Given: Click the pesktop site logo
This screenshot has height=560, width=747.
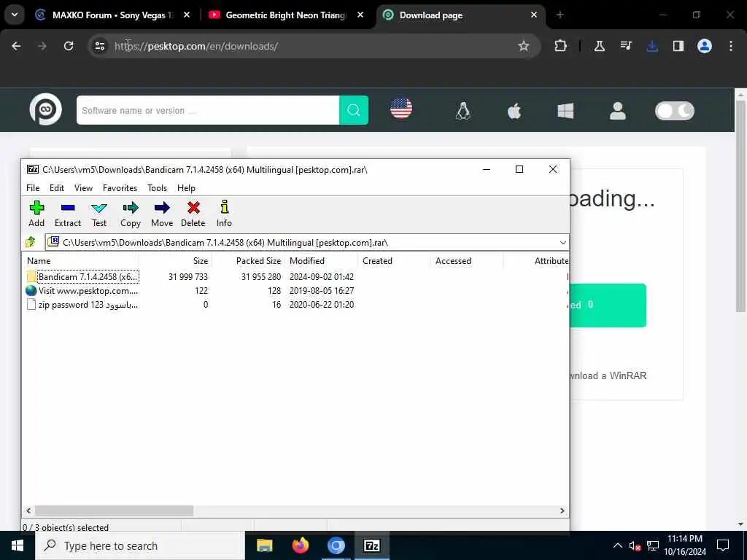Looking at the screenshot, I should (46, 109).
